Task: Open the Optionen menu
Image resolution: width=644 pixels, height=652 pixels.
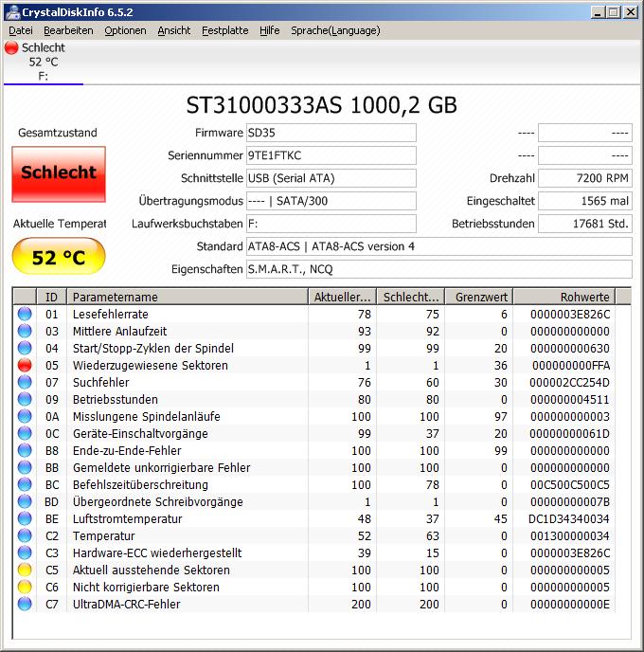Action: point(125,30)
